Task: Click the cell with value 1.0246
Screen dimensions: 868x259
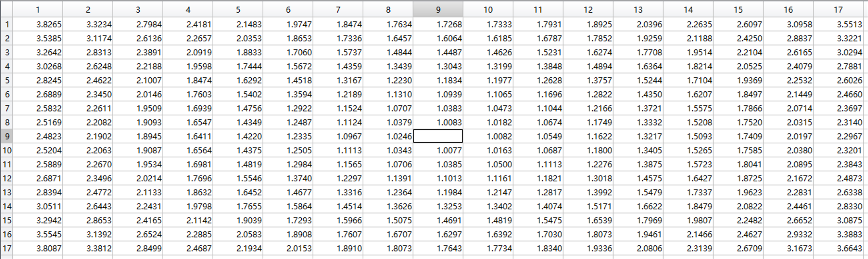Action: pos(388,136)
